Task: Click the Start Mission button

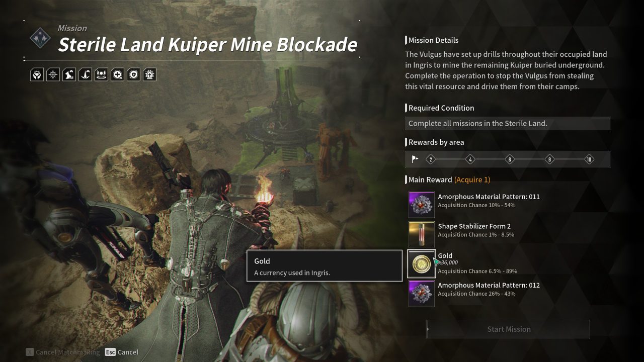Action: point(508,329)
